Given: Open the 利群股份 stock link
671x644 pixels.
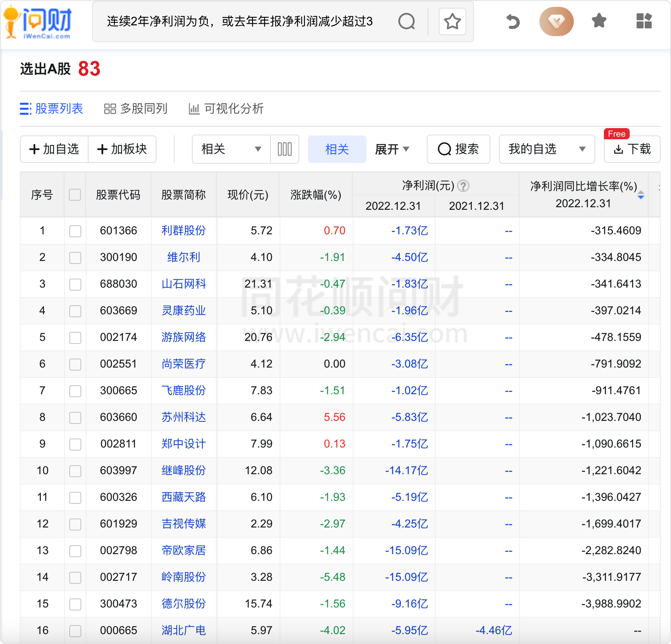Looking at the screenshot, I should (x=184, y=231).
